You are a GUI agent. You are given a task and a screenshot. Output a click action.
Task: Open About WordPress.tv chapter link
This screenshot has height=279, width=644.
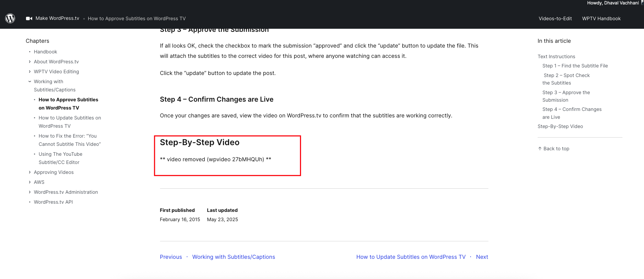click(x=56, y=62)
